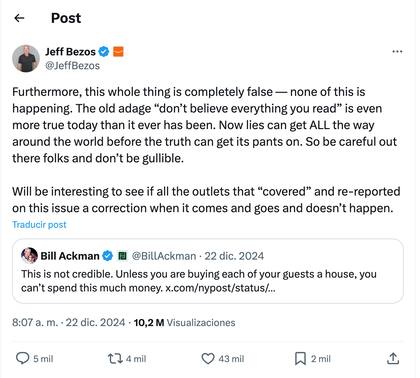
Task: Open the quoted Bill Ackman post
Action: click(x=208, y=271)
